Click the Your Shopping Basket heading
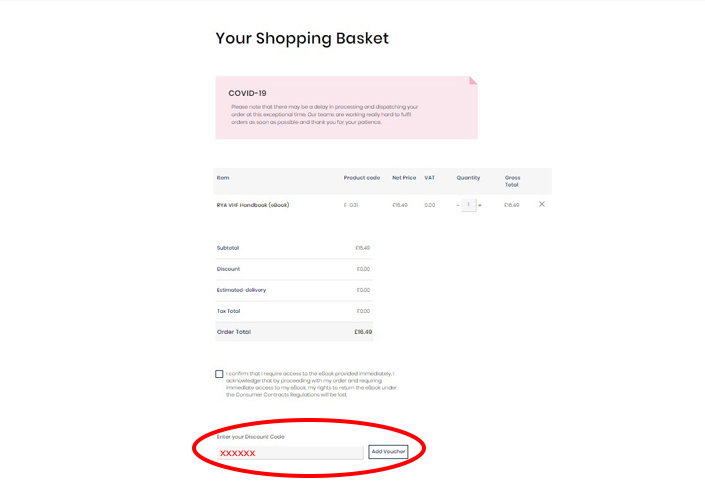705x491 pixels. pyautogui.click(x=302, y=39)
